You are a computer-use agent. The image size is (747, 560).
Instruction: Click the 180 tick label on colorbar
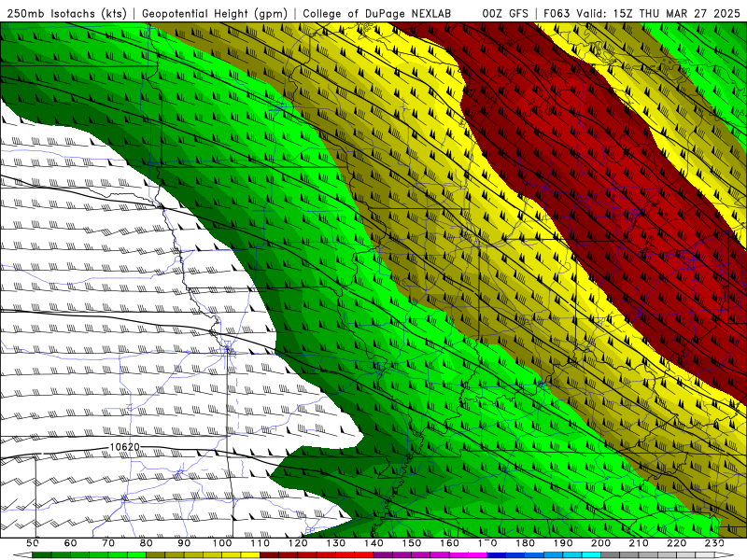(x=525, y=543)
